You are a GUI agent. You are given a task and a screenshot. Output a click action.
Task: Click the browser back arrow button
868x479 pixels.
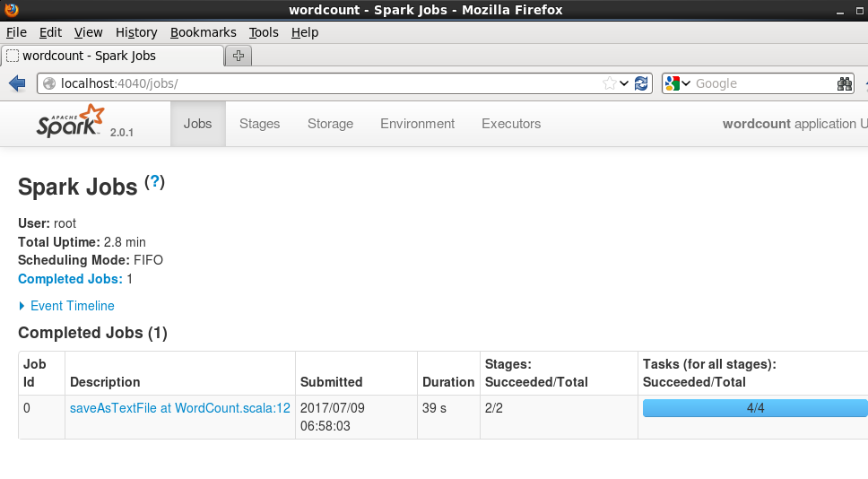click(17, 83)
